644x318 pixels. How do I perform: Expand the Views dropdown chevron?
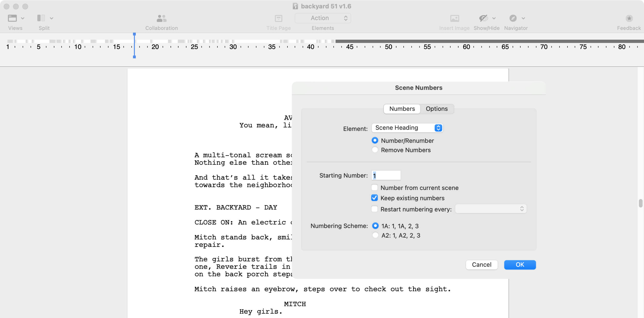pos(23,18)
